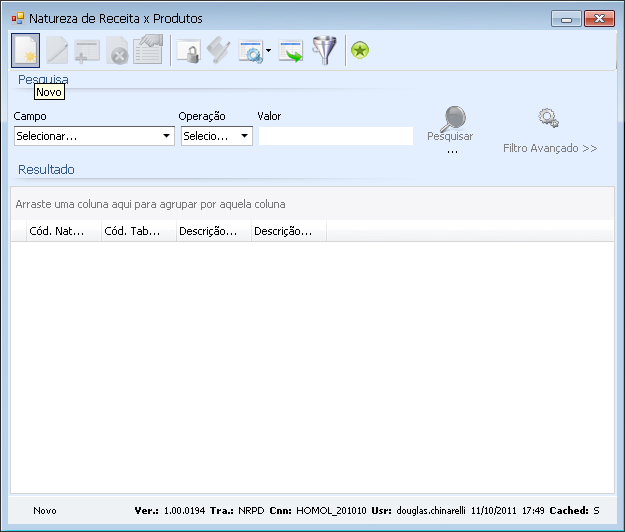Open the grid settings dropdown arrow
Image resolution: width=625 pixels, height=532 pixels.
268,51
